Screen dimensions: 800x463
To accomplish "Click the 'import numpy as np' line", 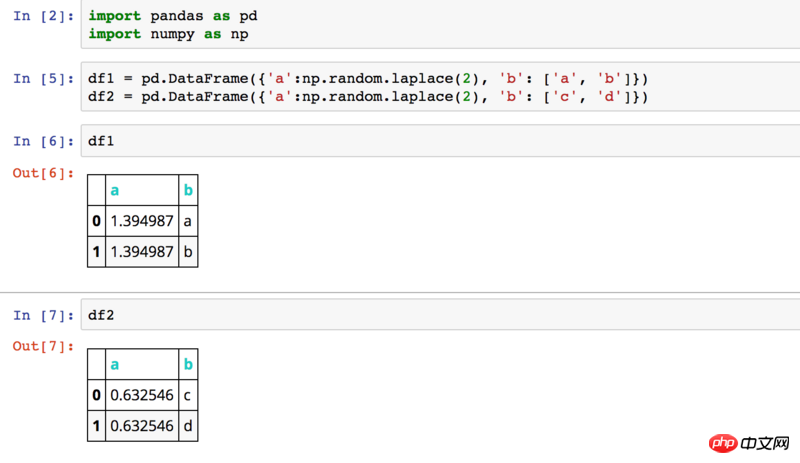I will click(x=168, y=34).
